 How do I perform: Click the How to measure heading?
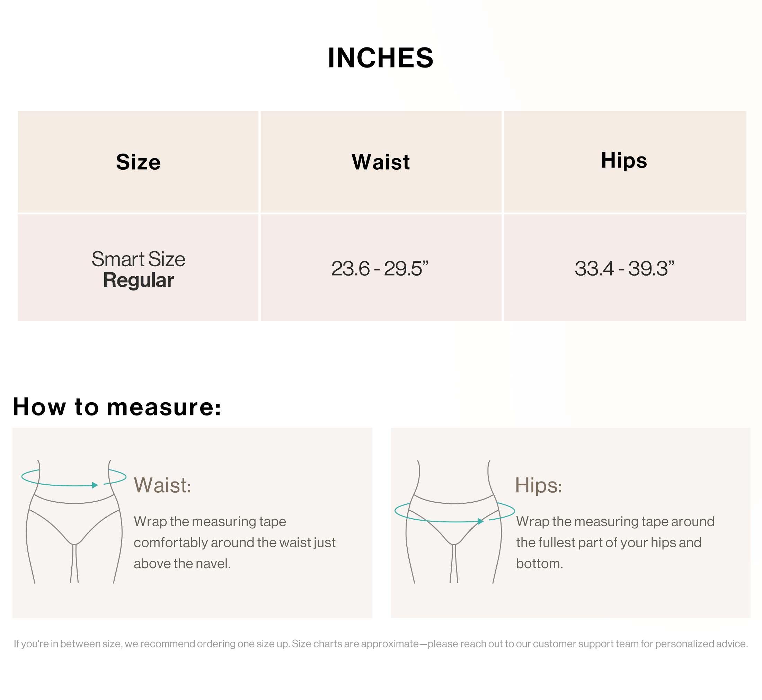(x=117, y=407)
